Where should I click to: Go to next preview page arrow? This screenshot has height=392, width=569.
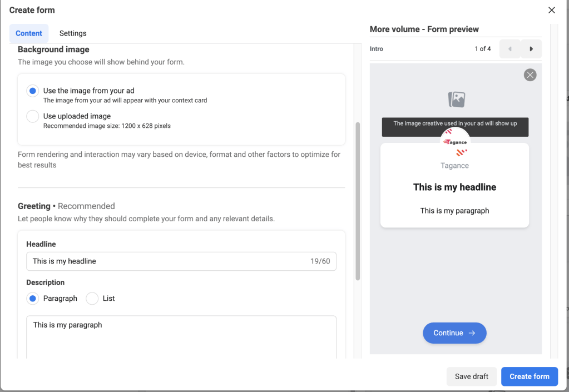pos(531,49)
